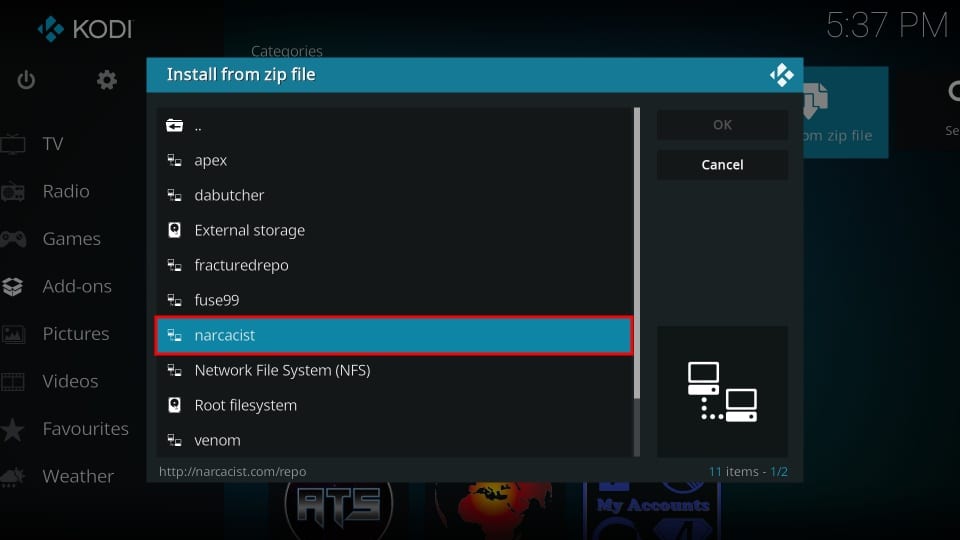
Task: Click the power icon in Kodi sidebar
Action: pos(26,80)
